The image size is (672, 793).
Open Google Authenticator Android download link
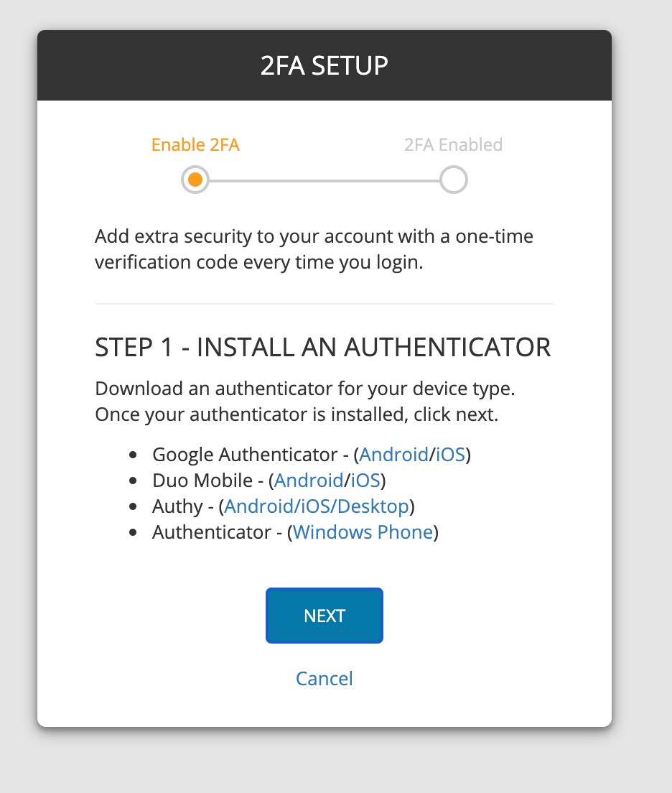pyautogui.click(x=393, y=455)
